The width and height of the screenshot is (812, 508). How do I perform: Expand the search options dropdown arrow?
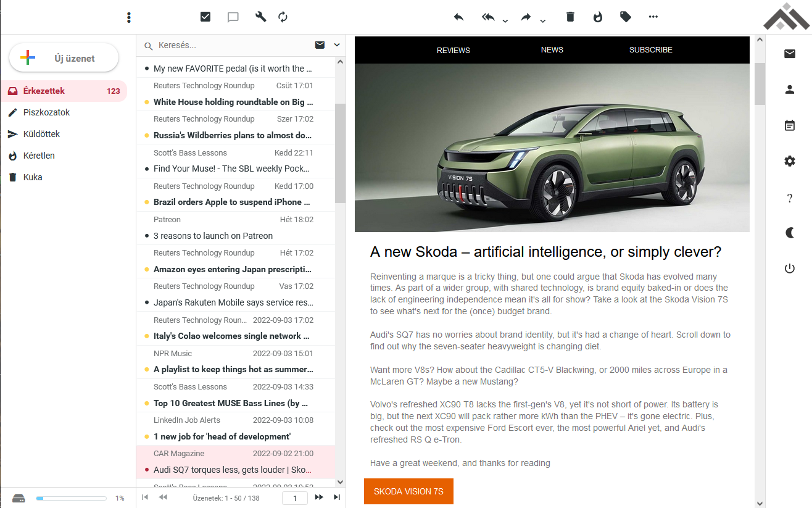click(x=337, y=45)
